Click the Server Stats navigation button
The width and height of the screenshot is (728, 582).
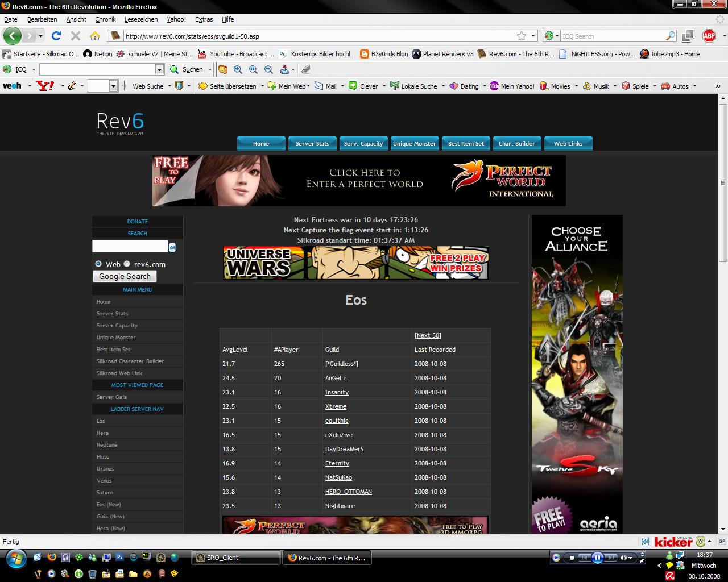pos(312,143)
